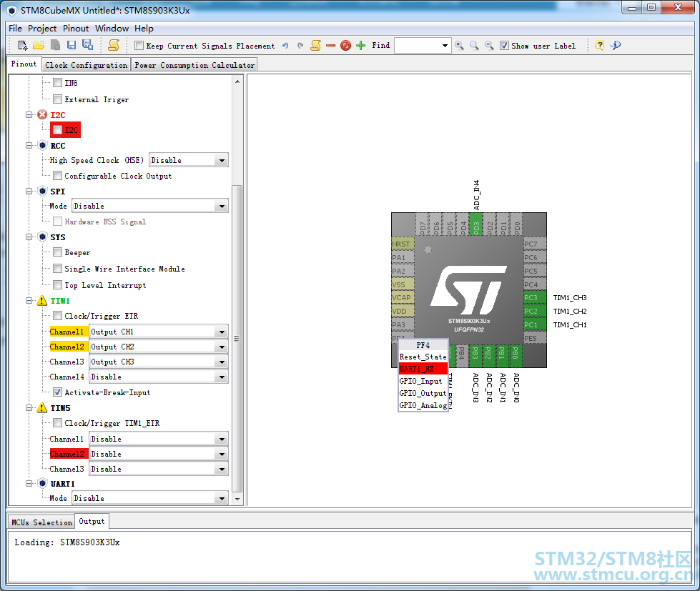The image size is (700, 591).
Task: Click the yellow warning icon beside TIM1
Action: click(42, 301)
